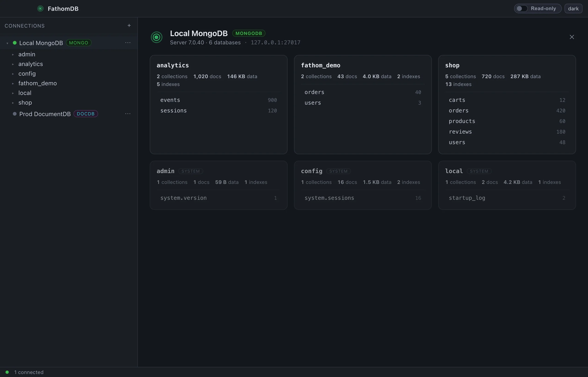Select the Prod DocumentDB connection

pos(68,114)
